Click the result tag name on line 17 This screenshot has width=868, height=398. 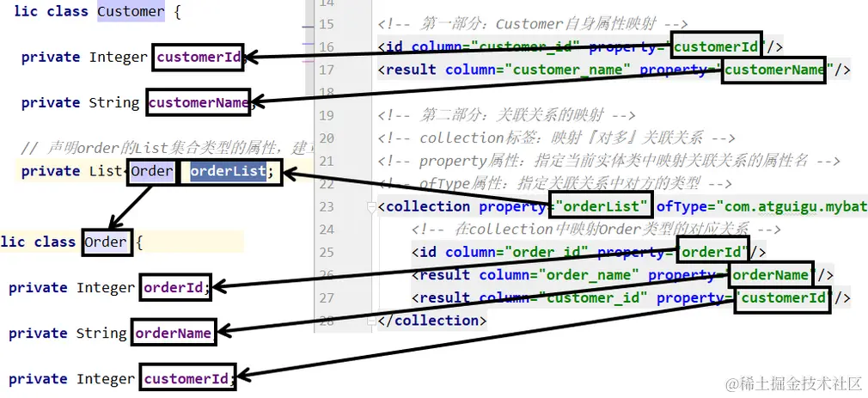coord(412,70)
